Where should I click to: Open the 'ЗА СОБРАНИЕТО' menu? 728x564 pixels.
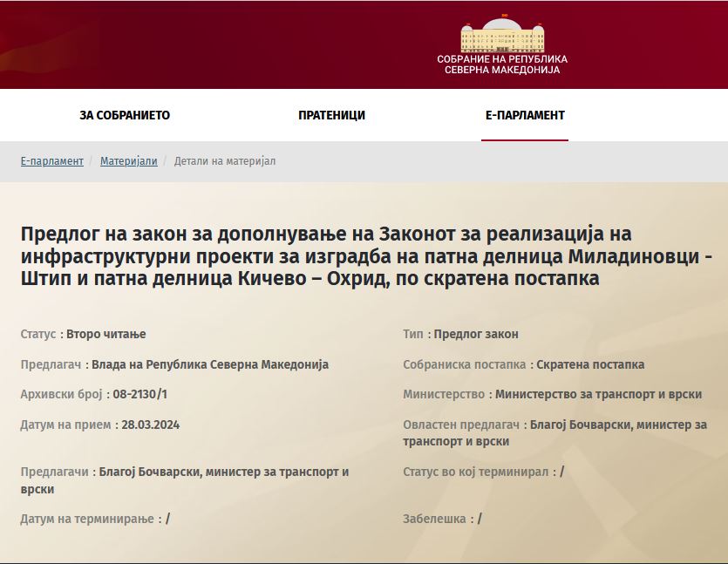point(125,115)
